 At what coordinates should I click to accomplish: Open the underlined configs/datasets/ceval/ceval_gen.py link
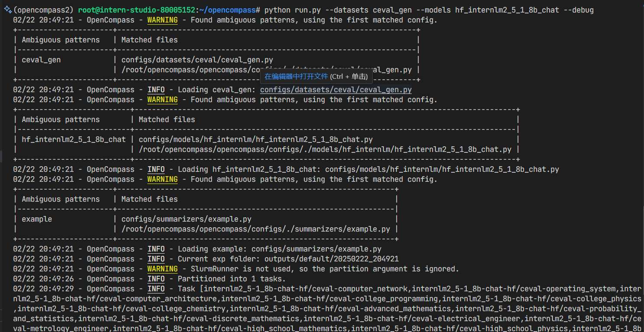tap(336, 90)
